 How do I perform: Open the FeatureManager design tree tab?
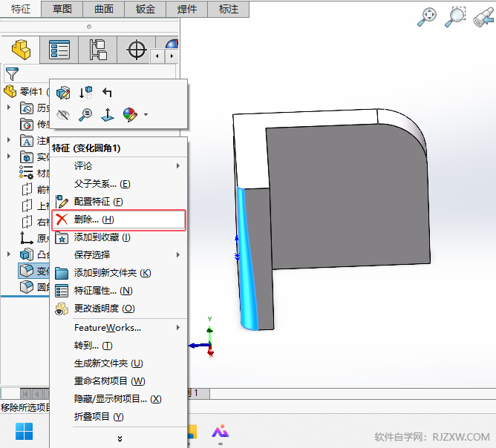(x=21, y=50)
